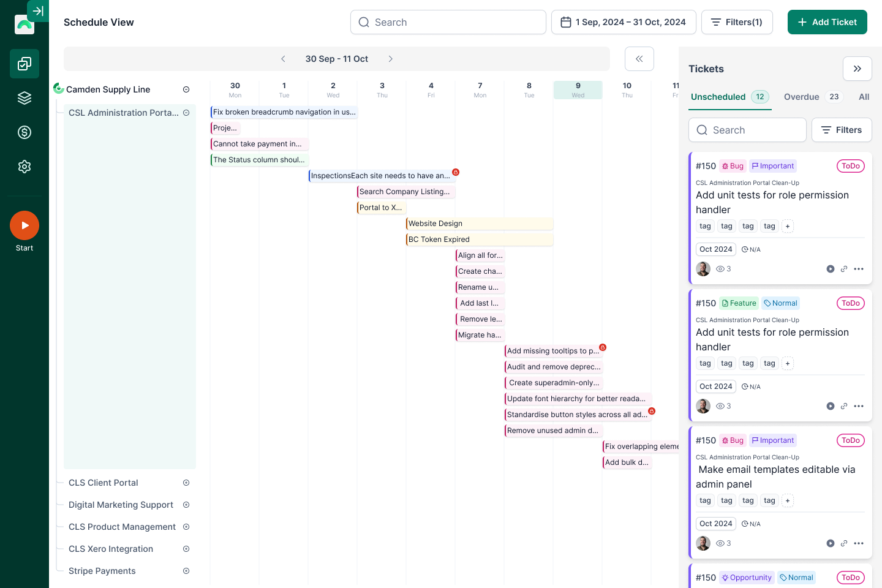Click the ToDo status on the Opportunity ticket

click(851, 578)
